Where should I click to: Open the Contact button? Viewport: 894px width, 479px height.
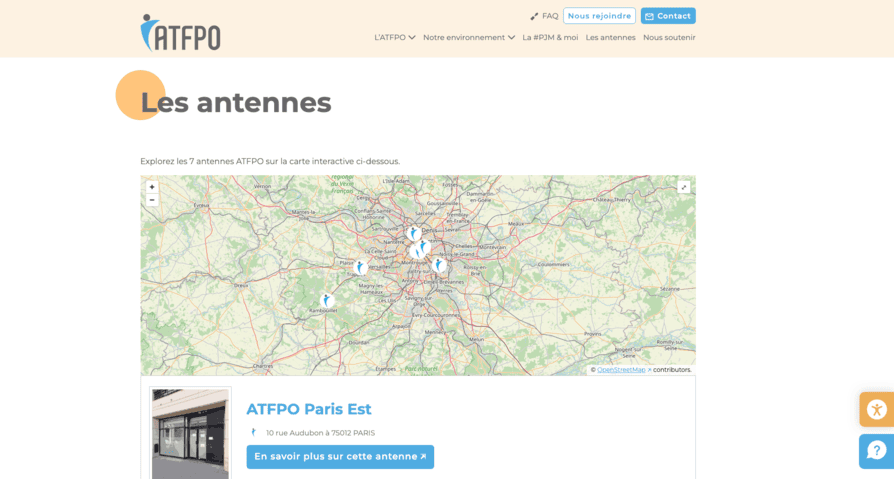click(x=668, y=16)
